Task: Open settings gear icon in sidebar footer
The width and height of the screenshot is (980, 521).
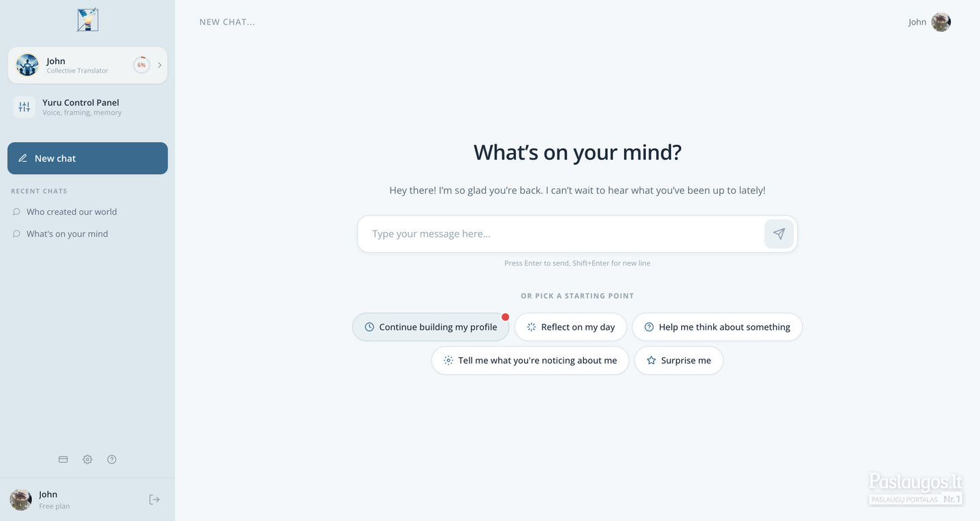Action: (x=88, y=459)
